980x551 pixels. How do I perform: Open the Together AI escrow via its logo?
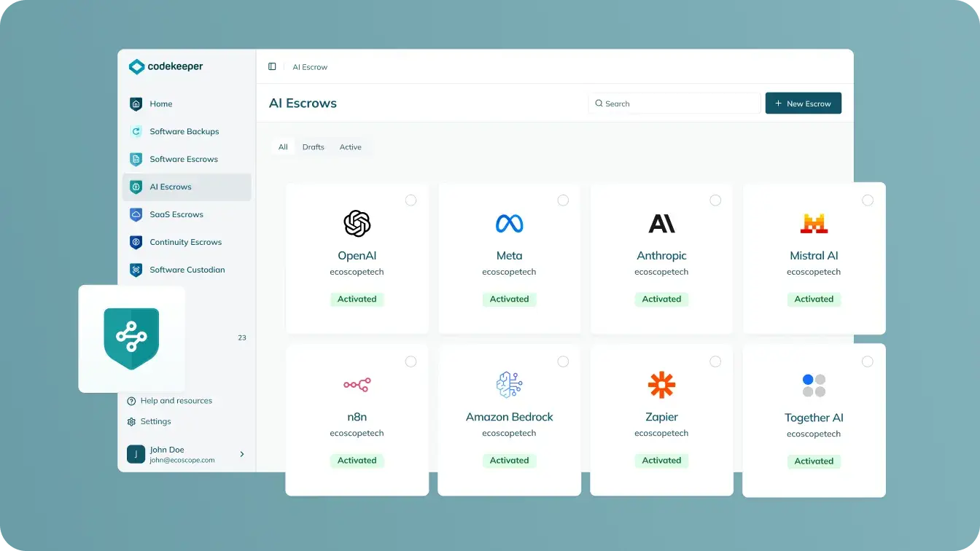(x=814, y=384)
